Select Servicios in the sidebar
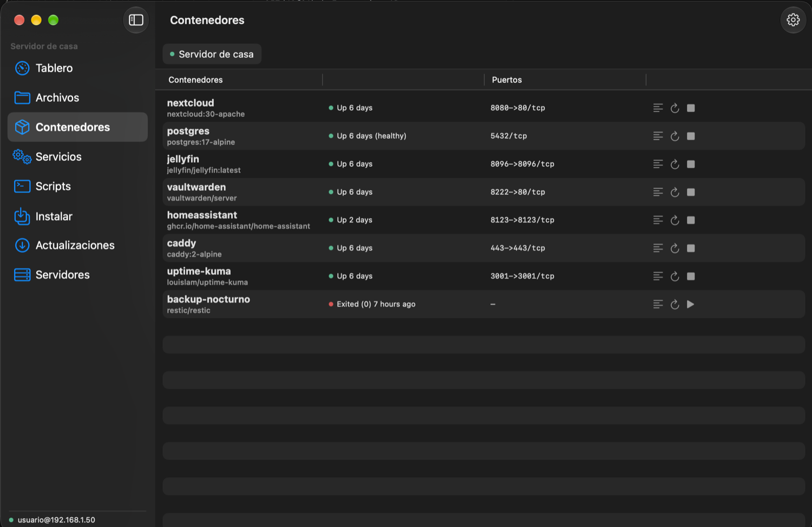The width and height of the screenshot is (812, 527). [x=77, y=157]
